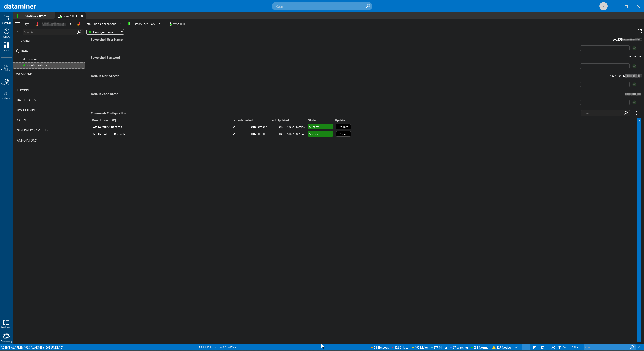Open DOCUMENTS in side panel
Viewport: 644px width, 351px height.
(26, 110)
